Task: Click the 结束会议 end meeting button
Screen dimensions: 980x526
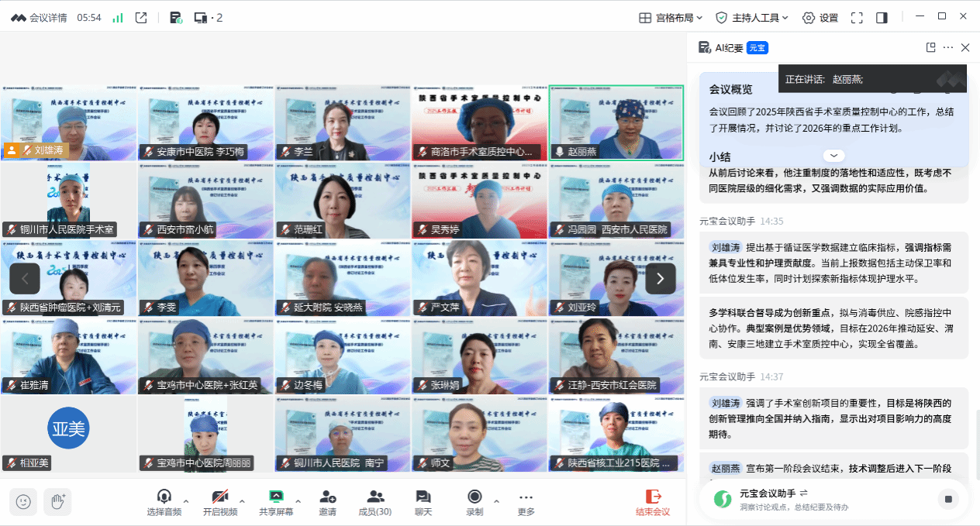Action: 653,502
